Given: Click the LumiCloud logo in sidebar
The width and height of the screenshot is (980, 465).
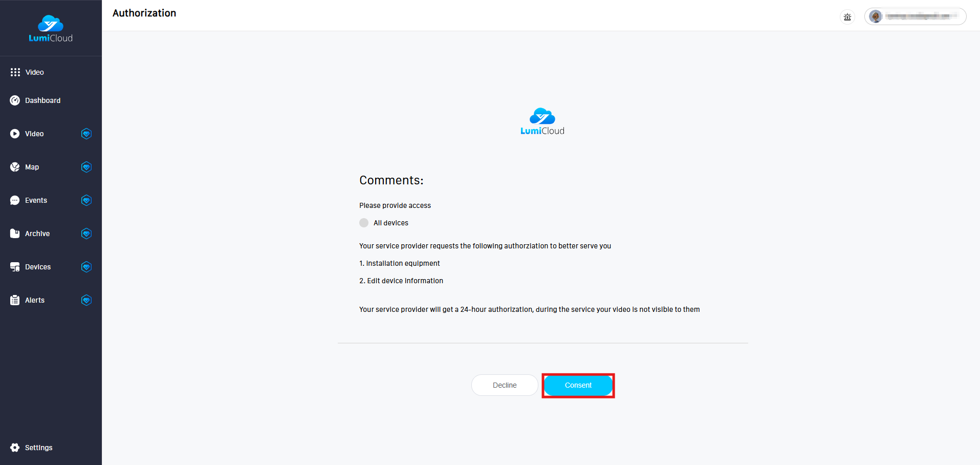Looking at the screenshot, I should [x=51, y=29].
